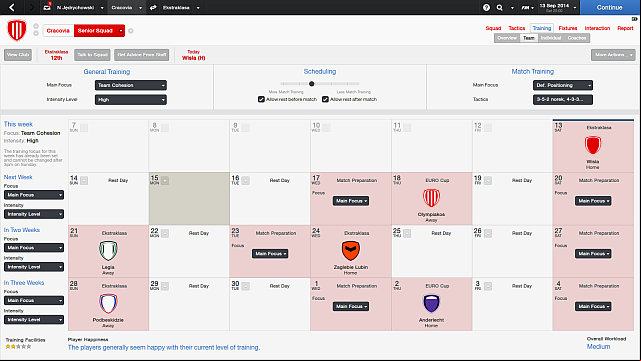Click the Cracovia club crest badge
This screenshot has height=361, width=641.
click(x=17, y=30)
